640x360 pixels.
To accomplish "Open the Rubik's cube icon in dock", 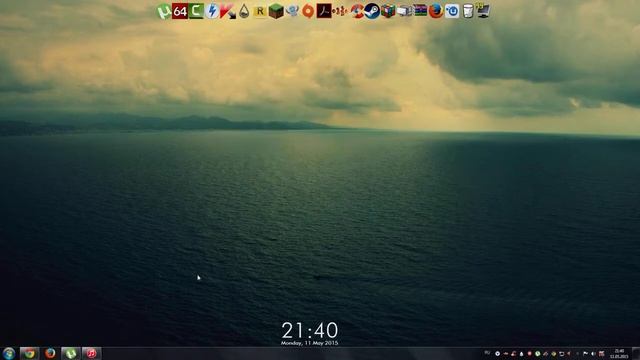I will (x=388, y=11).
